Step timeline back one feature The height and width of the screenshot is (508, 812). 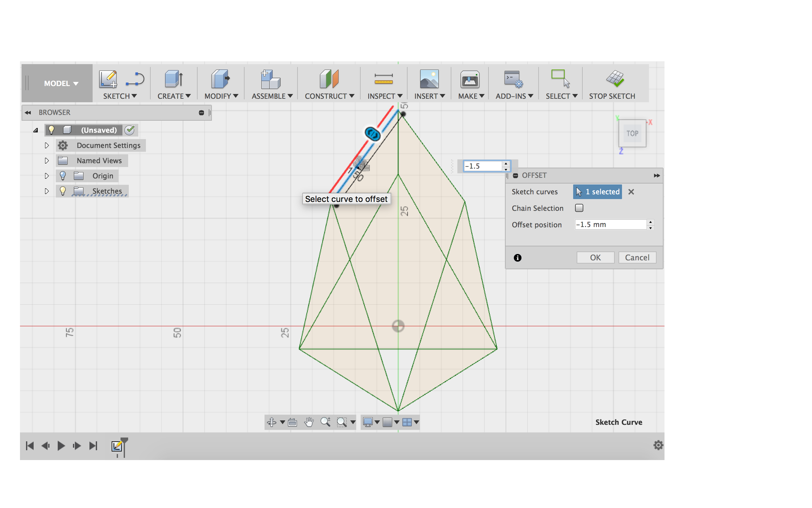[x=45, y=446]
